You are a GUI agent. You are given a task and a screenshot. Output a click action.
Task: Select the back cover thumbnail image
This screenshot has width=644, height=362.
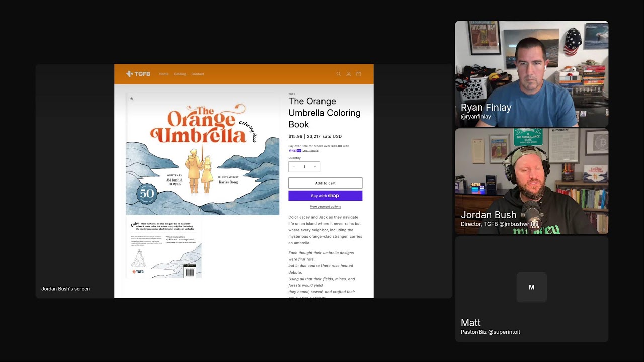(164, 248)
